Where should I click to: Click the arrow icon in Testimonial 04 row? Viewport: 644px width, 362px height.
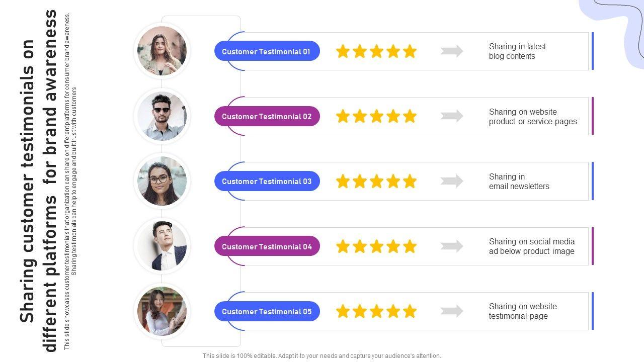coord(452,246)
